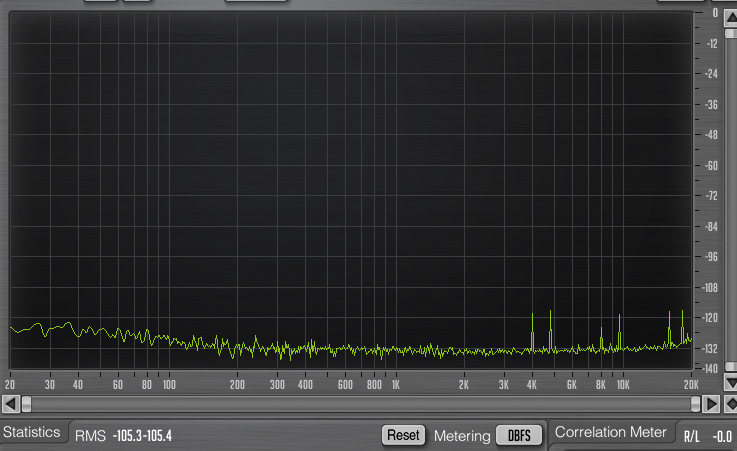Click the -120 dB scale label
737x451 pixels.
click(710, 318)
